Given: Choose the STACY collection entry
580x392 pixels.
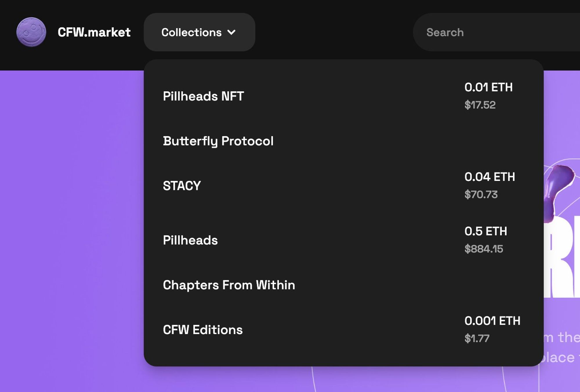Looking at the screenshot, I should pos(182,186).
